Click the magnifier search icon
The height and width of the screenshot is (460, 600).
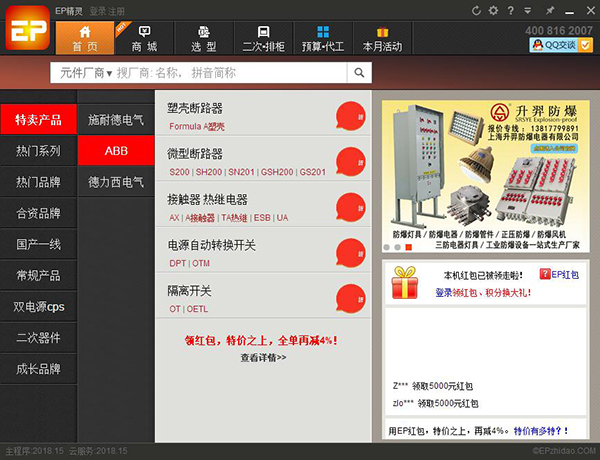pyautogui.click(x=359, y=73)
